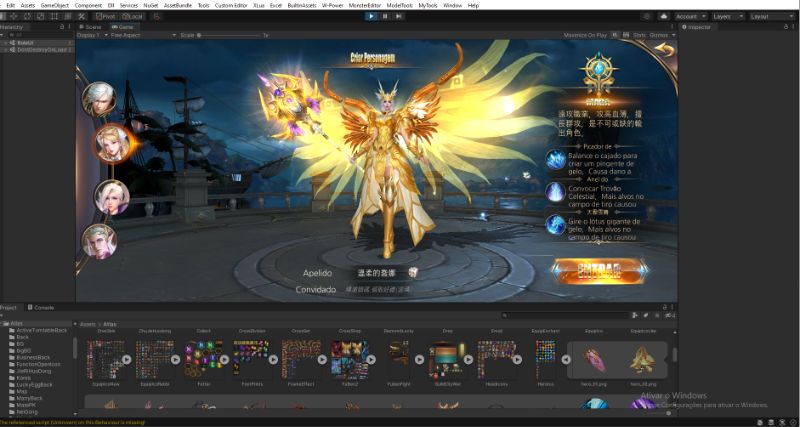
Task: Pause the running game
Action: 385,16
